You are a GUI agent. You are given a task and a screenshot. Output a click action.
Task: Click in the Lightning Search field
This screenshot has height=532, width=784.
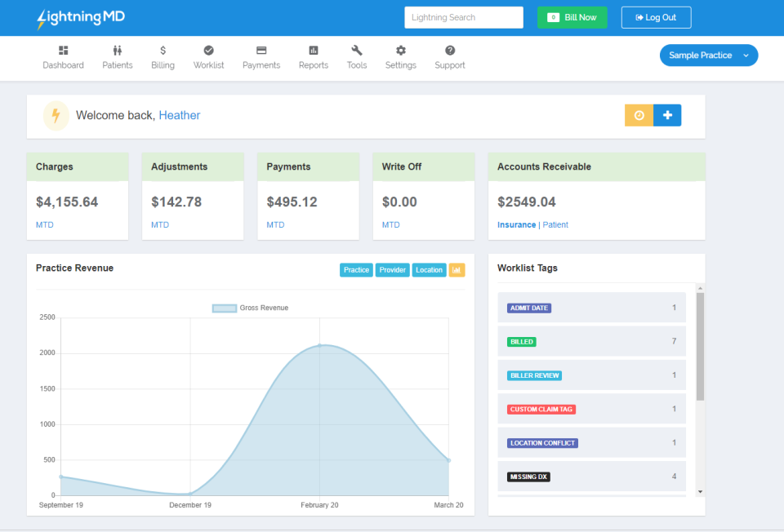(x=464, y=17)
